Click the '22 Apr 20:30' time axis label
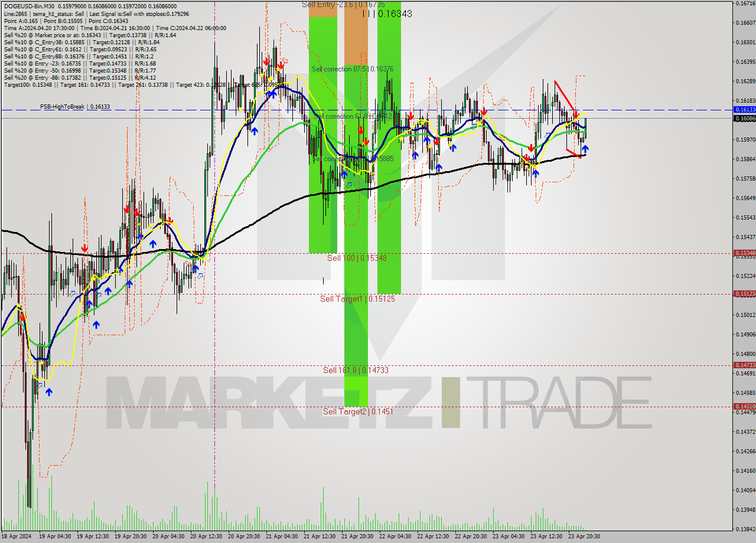This screenshot has height=543, width=756. point(471,537)
